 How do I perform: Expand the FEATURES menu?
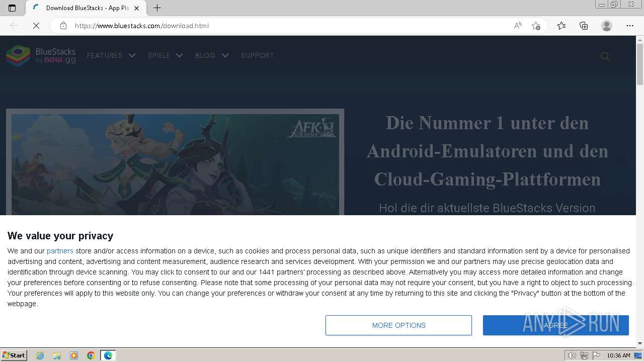[111, 55]
